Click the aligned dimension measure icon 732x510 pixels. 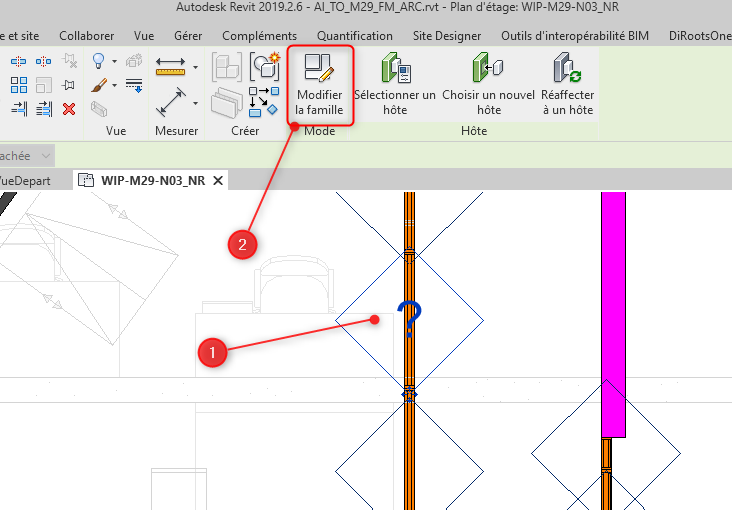pos(171,100)
